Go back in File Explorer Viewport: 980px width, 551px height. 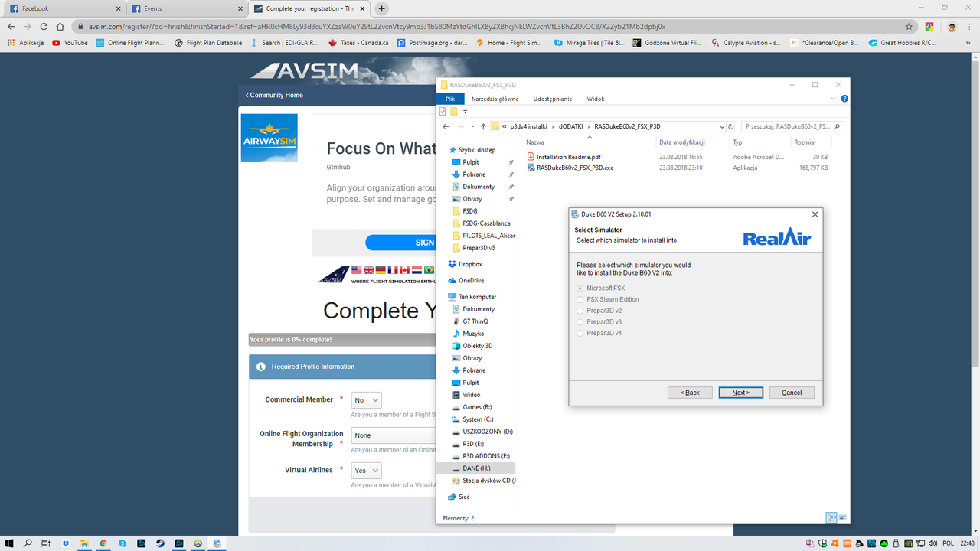pyautogui.click(x=446, y=126)
